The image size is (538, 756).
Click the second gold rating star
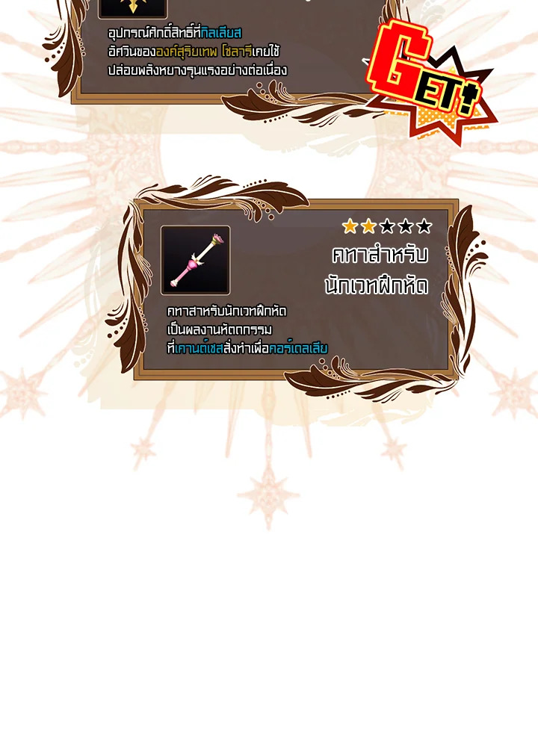click(368, 226)
